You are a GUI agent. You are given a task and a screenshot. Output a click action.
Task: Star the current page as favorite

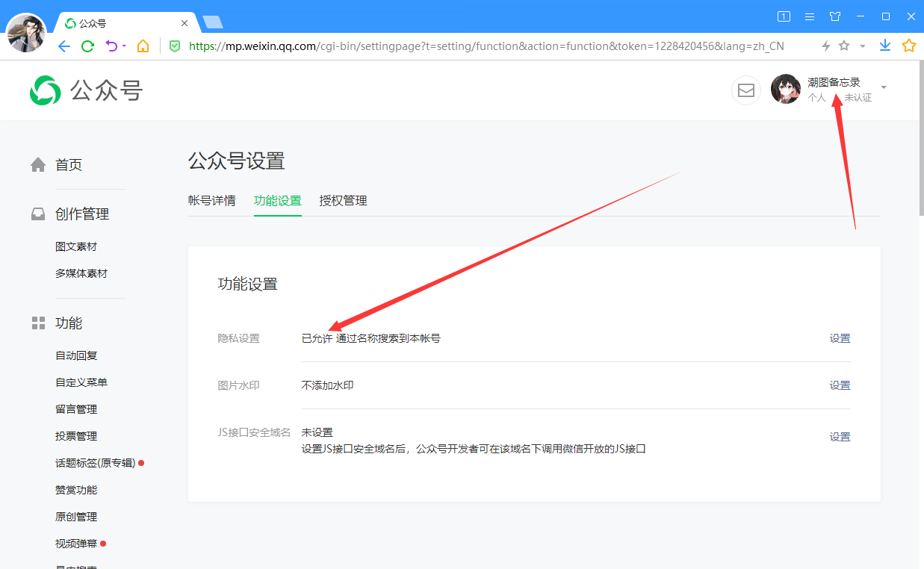[843, 46]
